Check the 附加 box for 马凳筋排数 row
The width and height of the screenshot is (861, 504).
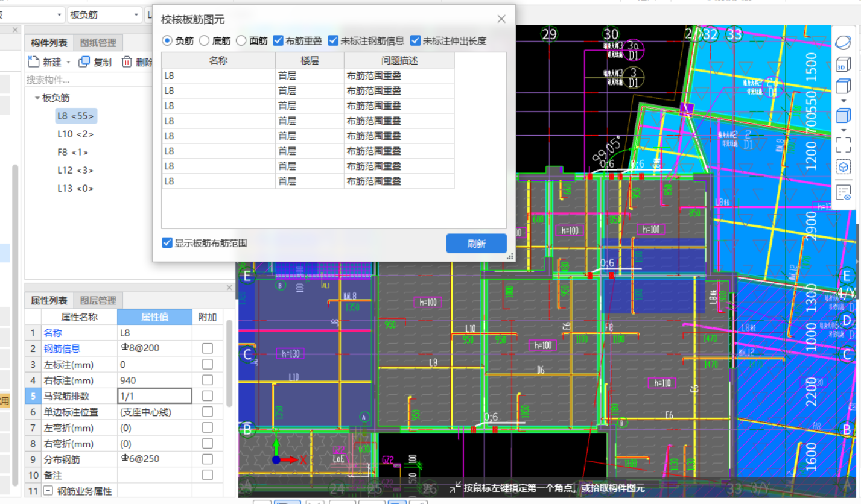coord(208,396)
